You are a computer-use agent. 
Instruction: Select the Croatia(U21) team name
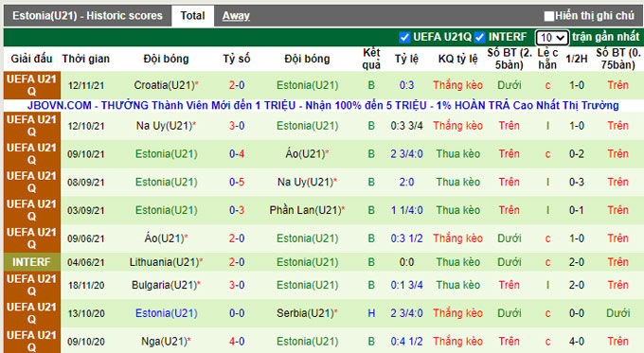coord(164,85)
